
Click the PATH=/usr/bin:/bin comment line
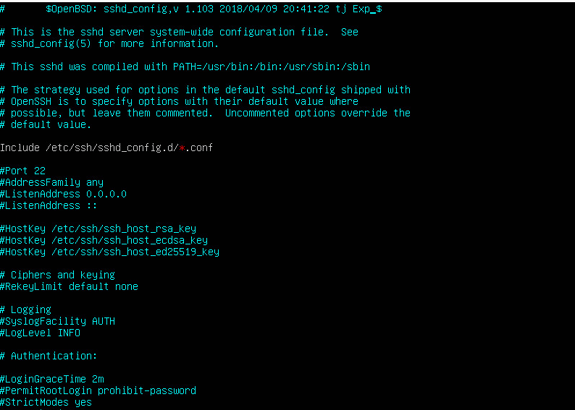click(185, 67)
